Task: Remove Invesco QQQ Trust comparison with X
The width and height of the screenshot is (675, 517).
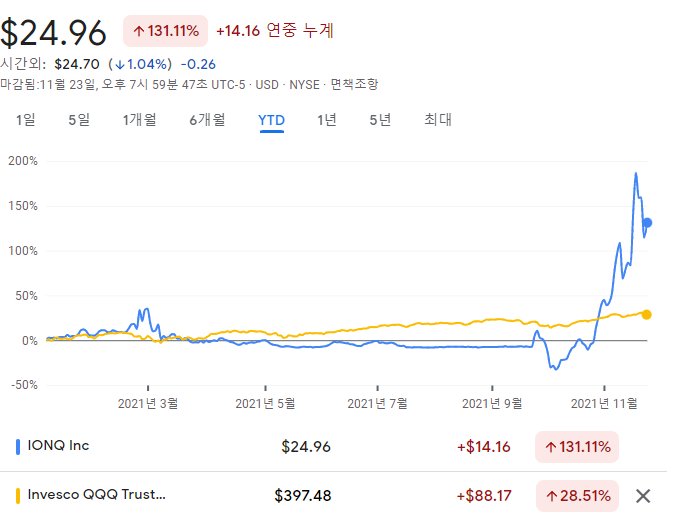Action: 643,496
